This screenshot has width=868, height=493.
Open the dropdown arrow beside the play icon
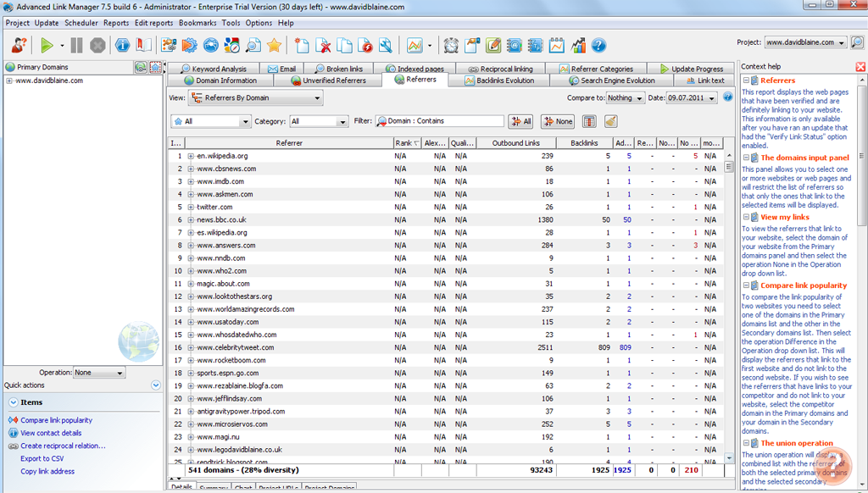coord(62,46)
